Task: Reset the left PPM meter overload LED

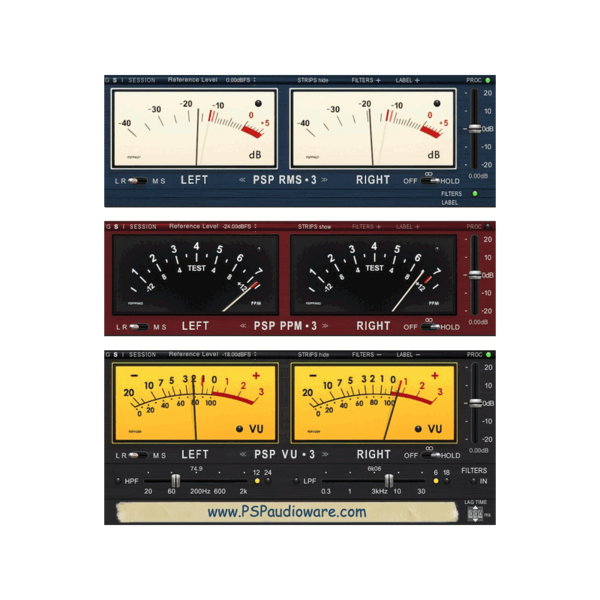Action: click(x=259, y=249)
